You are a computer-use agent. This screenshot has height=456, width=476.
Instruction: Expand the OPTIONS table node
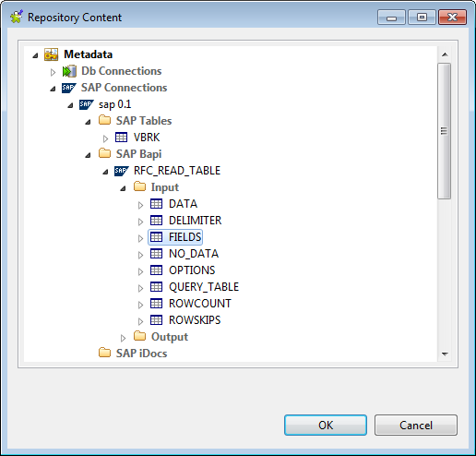click(x=140, y=271)
